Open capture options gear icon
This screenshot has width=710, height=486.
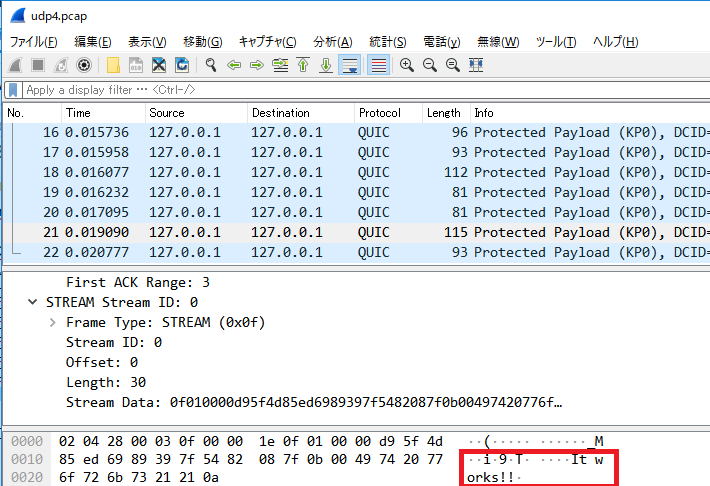pos(84,65)
